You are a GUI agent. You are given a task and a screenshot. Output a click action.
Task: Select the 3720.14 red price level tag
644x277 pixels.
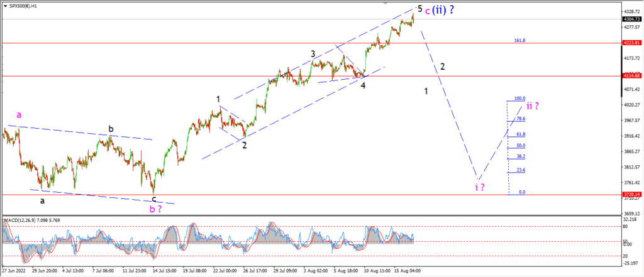[x=631, y=195]
